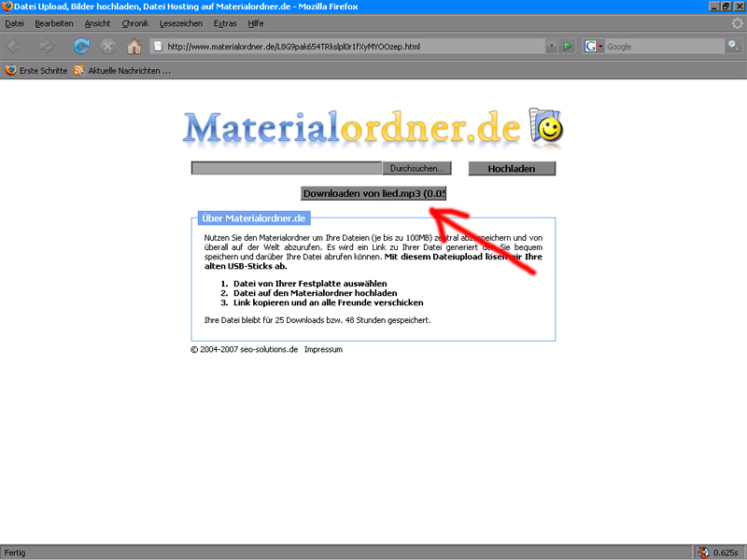Click the Hochladen upload button
Image resolution: width=747 pixels, height=560 pixels.
512,169
